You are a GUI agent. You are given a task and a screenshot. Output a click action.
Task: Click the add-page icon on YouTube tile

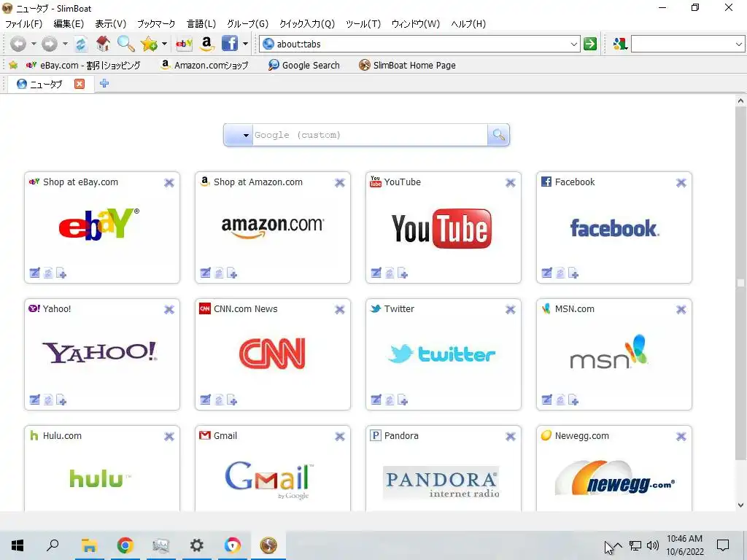pyautogui.click(x=403, y=273)
